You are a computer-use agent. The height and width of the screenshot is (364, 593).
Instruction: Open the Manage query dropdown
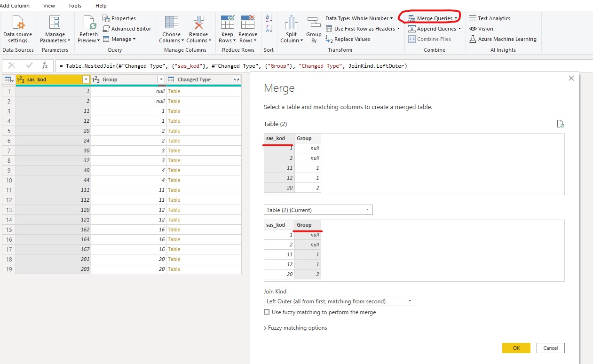(119, 39)
